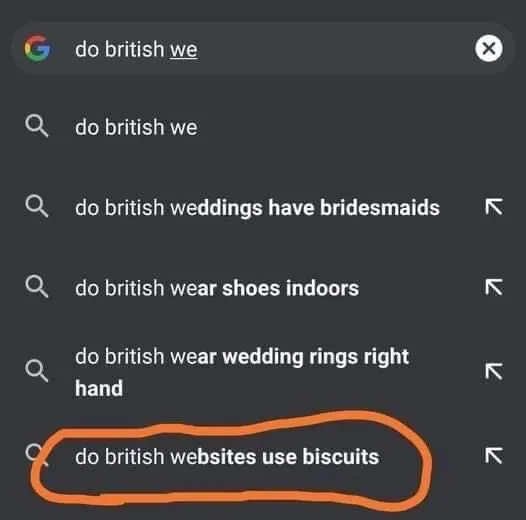Insert 'wear shoes indoors' suggestion via arrow
This screenshot has width=526, height=520.
click(494, 287)
